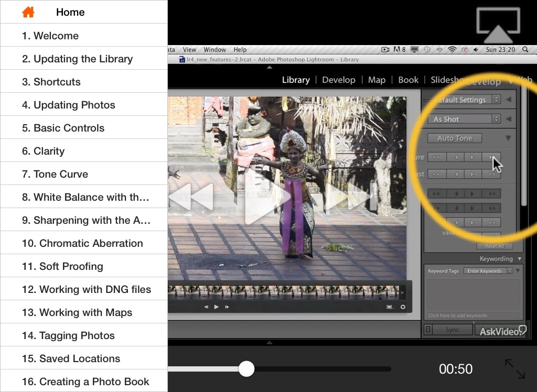
Task: Open lesson 3. Shortcuts
Action: [x=84, y=81]
